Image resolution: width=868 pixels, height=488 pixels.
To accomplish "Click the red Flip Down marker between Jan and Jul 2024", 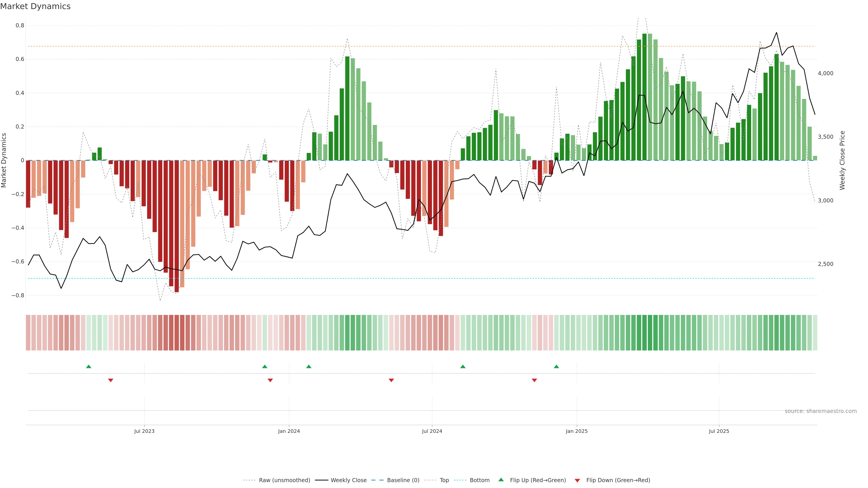I will point(391,380).
